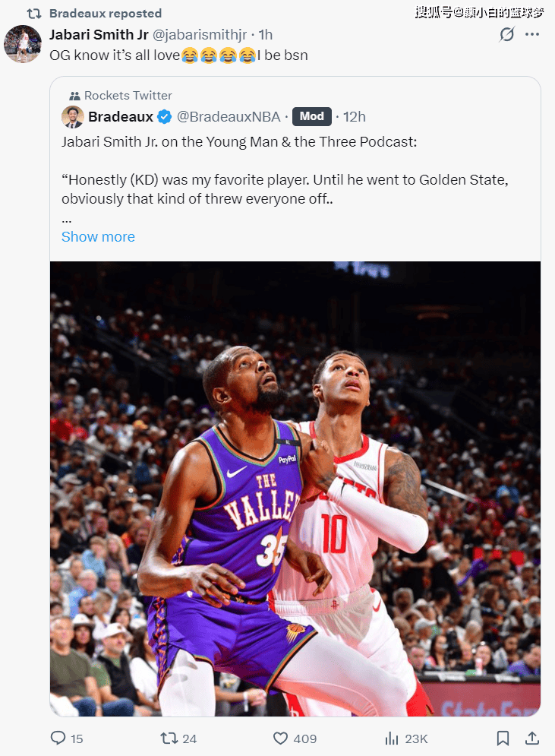Click the blue verified badge
555x756 pixels.
165,117
